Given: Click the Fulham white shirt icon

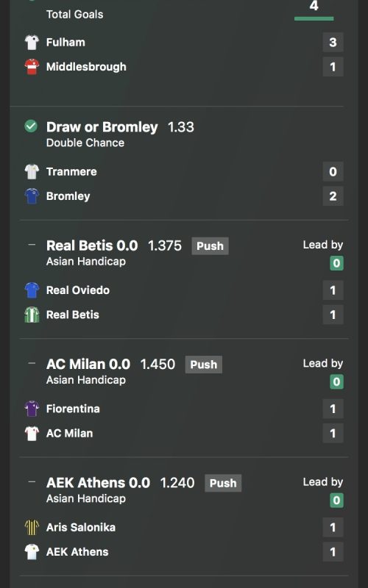Looking at the screenshot, I should coord(32,43).
